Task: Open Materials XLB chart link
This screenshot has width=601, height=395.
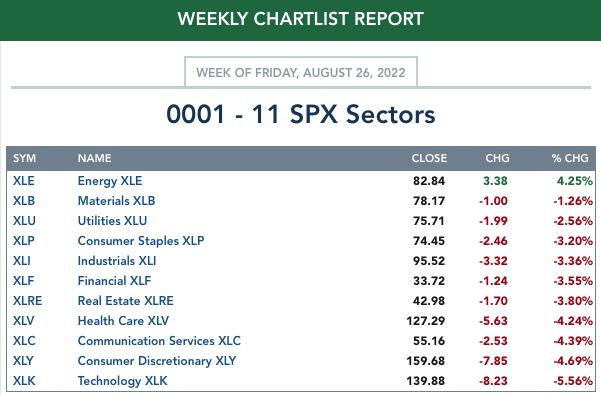Action: coord(117,201)
